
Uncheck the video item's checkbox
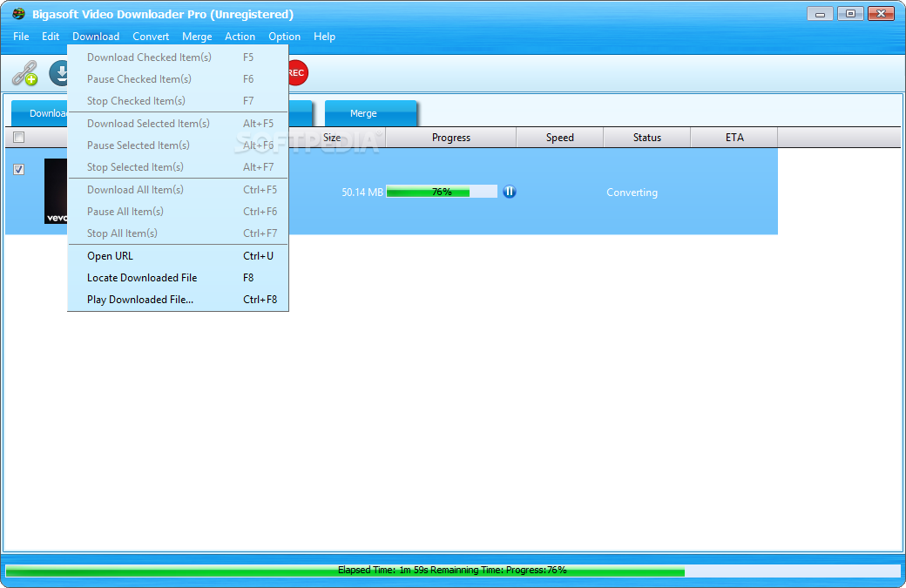18,169
